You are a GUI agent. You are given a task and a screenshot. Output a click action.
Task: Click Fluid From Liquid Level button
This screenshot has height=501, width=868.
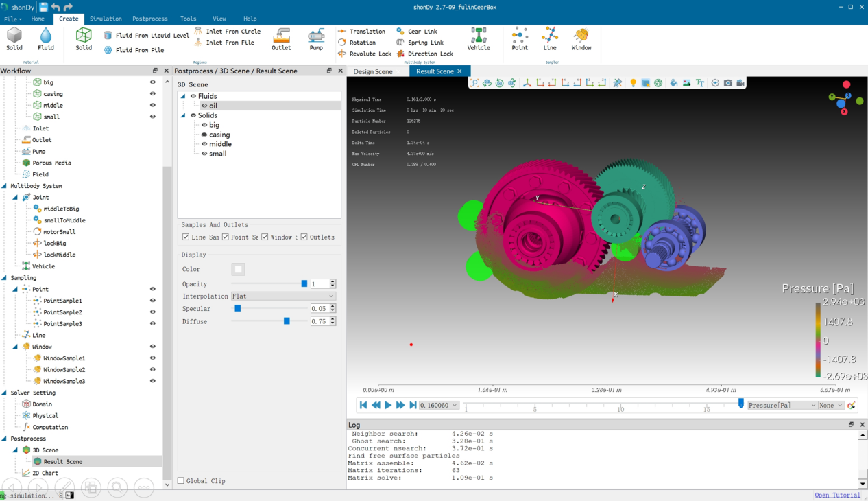point(147,36)
